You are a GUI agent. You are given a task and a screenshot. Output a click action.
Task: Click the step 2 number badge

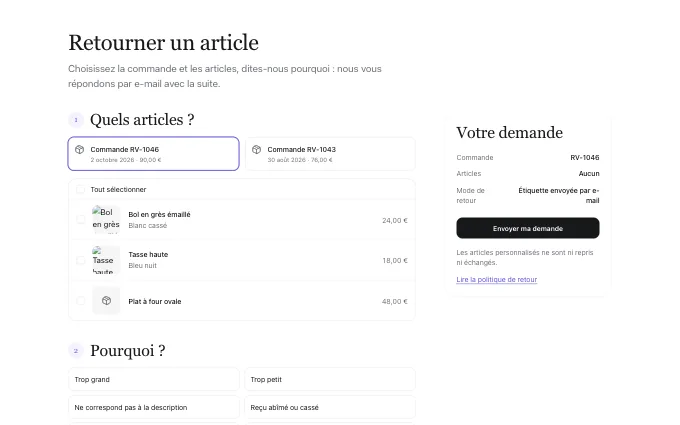pyautogui.click(x=76, y=350)
